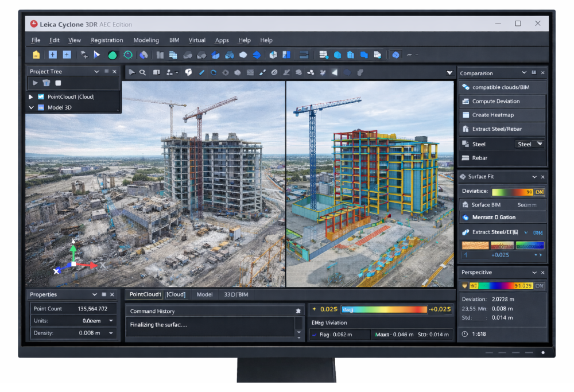Click the Create Heatmap button
The height and width of the screenshot is (392, 574).
click(502, 115)
